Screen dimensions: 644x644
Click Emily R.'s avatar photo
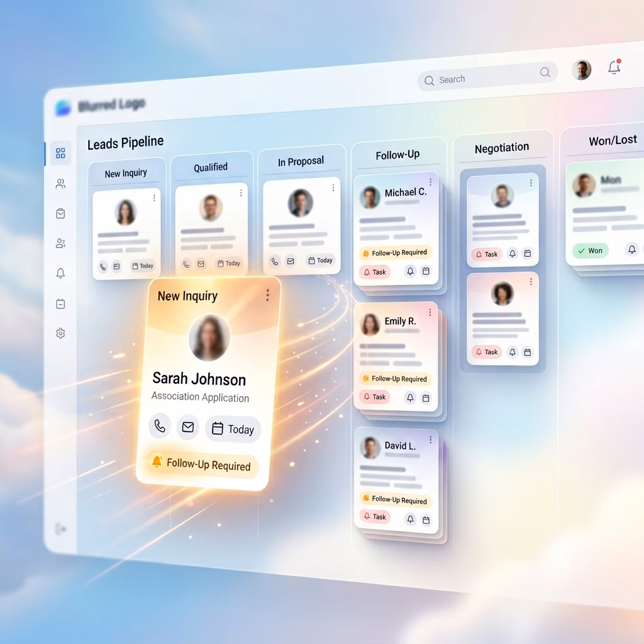pos(370,324)
